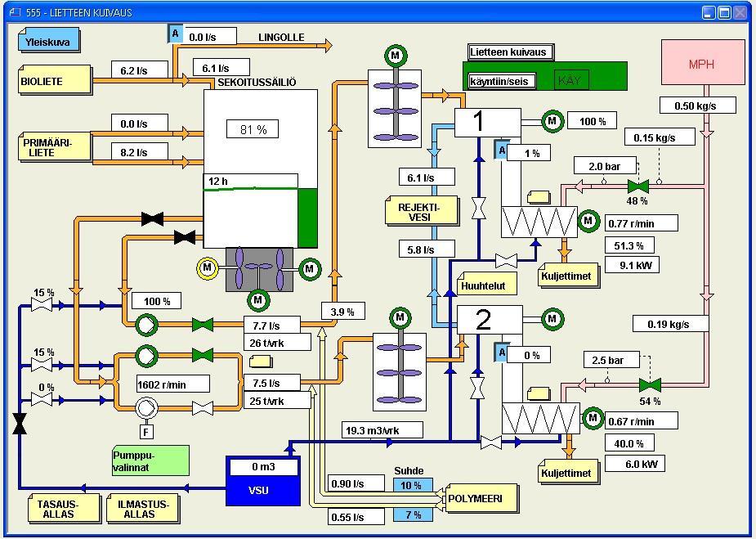This screenshot has height=539, width=756.
Task: Open the REJEKTIVESI screen
Action: [x=422, y=212]
